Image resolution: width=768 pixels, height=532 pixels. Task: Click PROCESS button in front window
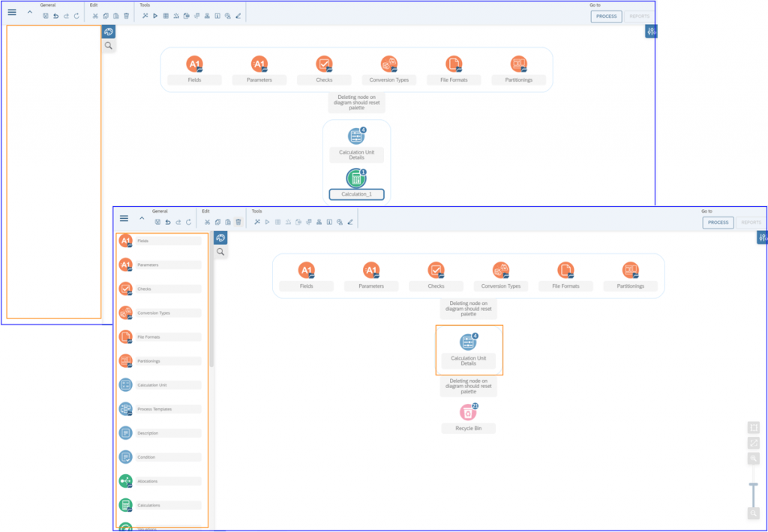coord(718,223)
